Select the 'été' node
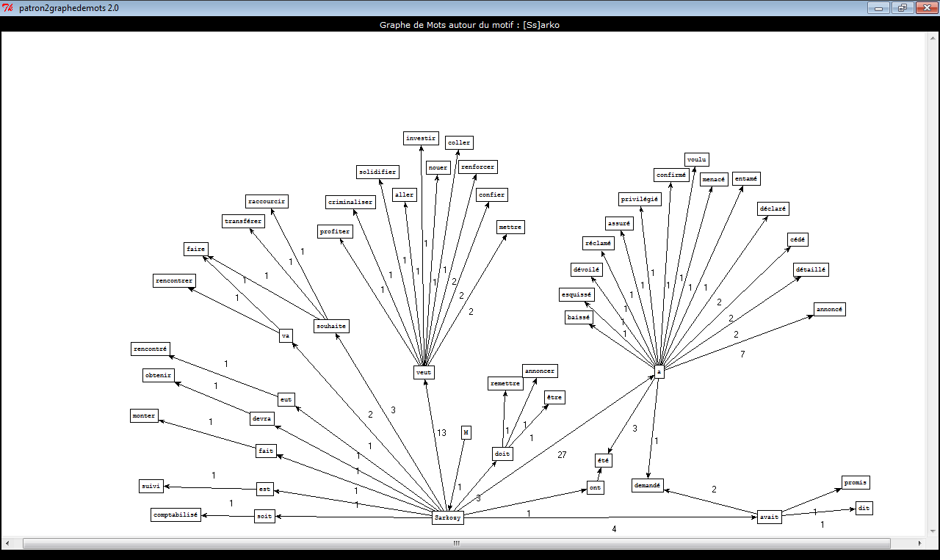This screenshot has height=560, width=940. [x=604, y=460]
